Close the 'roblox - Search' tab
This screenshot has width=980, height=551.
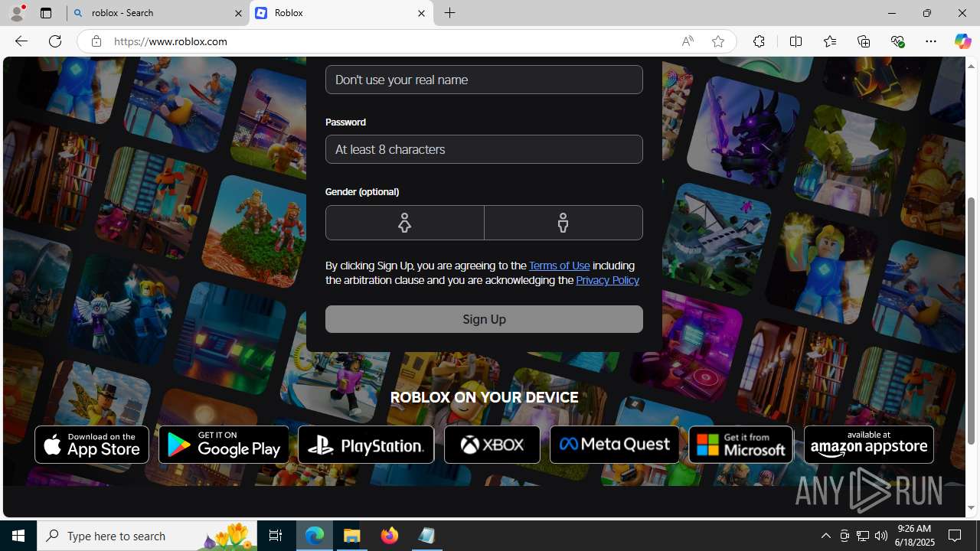238,13
